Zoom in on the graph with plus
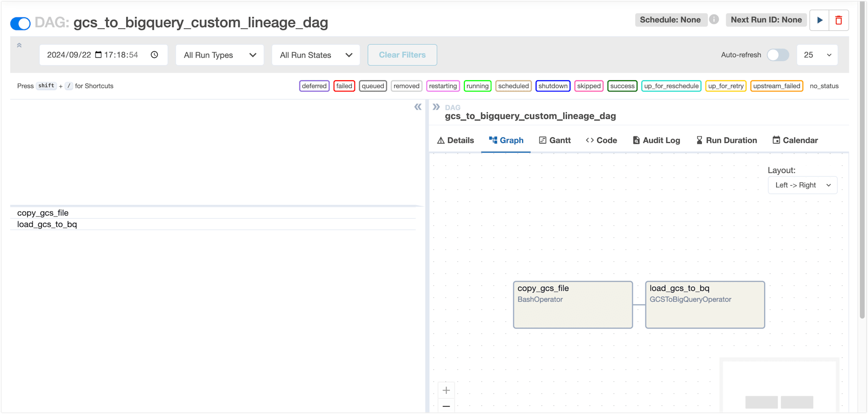 [446, 390]
